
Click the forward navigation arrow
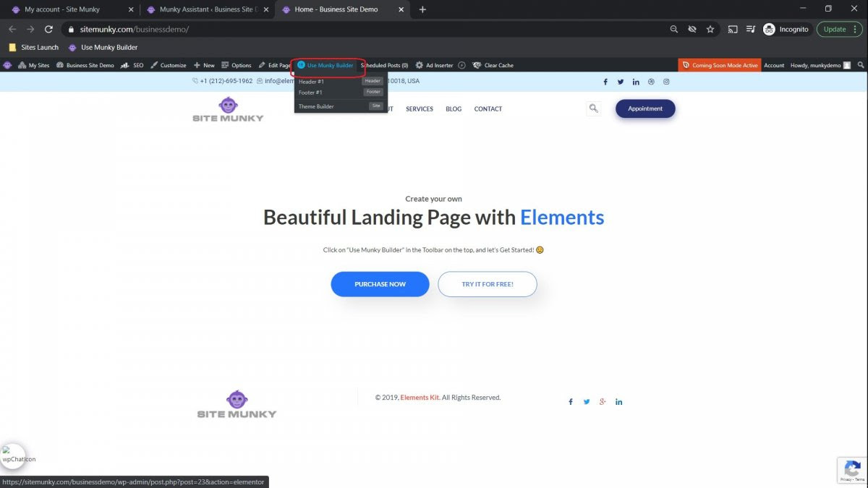click(x=30, y=30)
